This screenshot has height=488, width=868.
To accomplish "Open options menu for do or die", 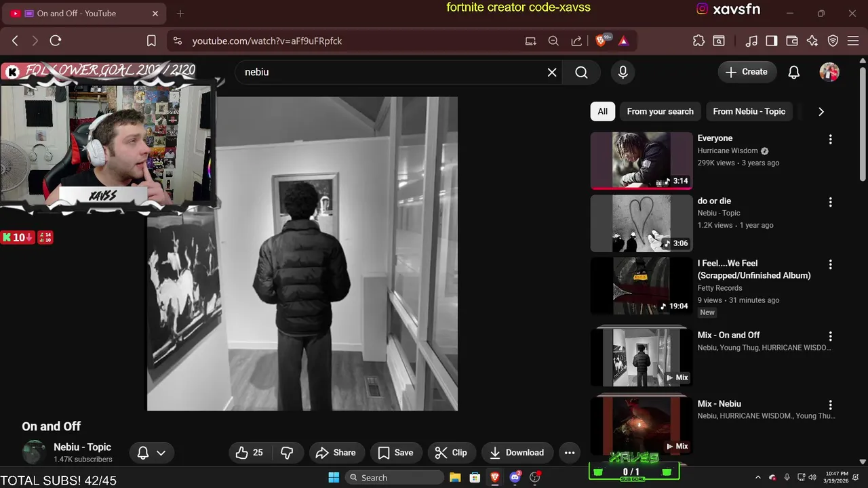I will click(x=830, y=202).
